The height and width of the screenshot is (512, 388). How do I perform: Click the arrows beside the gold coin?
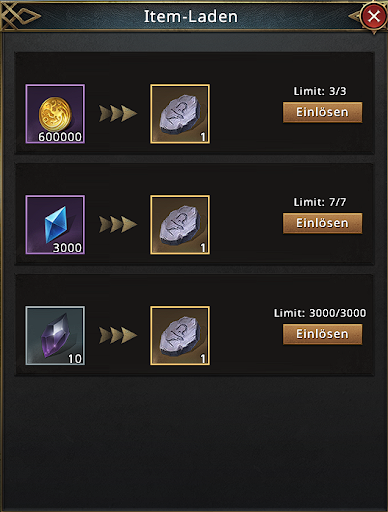(x=118, y=113)
